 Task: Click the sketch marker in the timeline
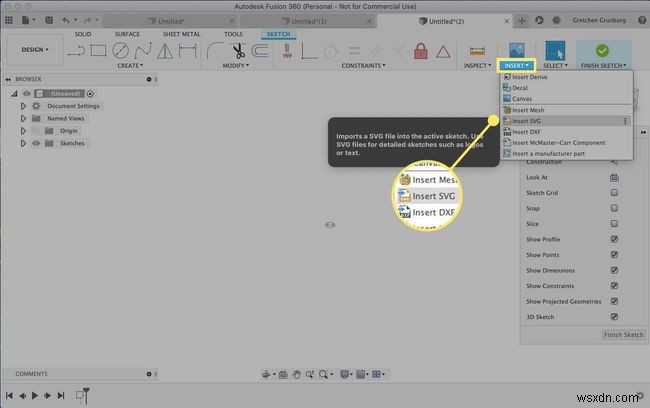[80, 396]
